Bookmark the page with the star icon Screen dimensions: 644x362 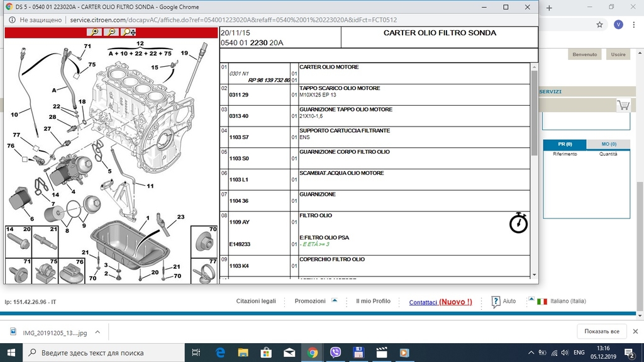pyautogui.click(x=599, y=25)
